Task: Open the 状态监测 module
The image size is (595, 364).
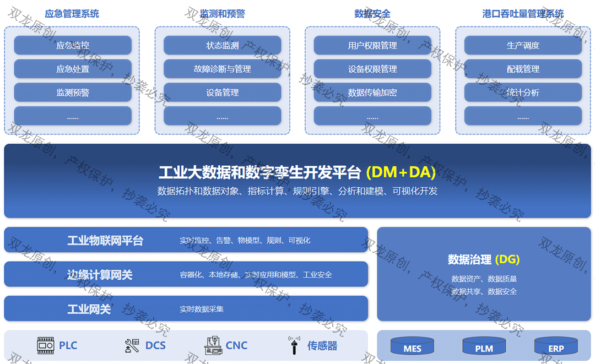Action: (x=223, y=46)
